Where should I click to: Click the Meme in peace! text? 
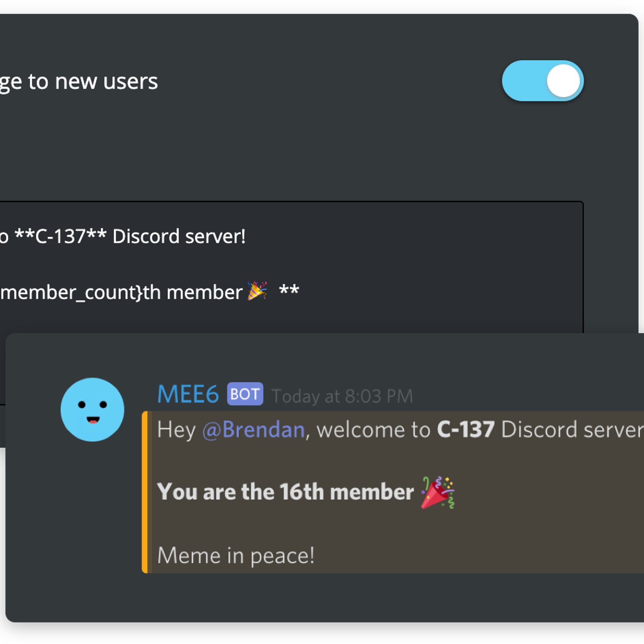(x=235, y=556)
